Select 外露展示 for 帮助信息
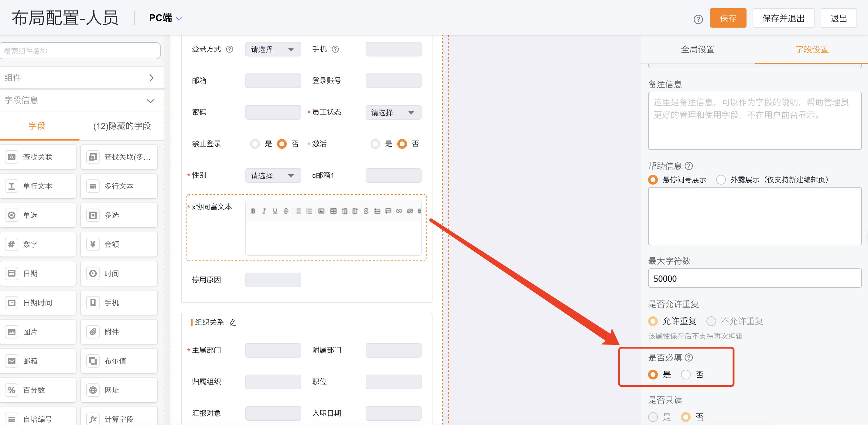 tap(721, 179)
